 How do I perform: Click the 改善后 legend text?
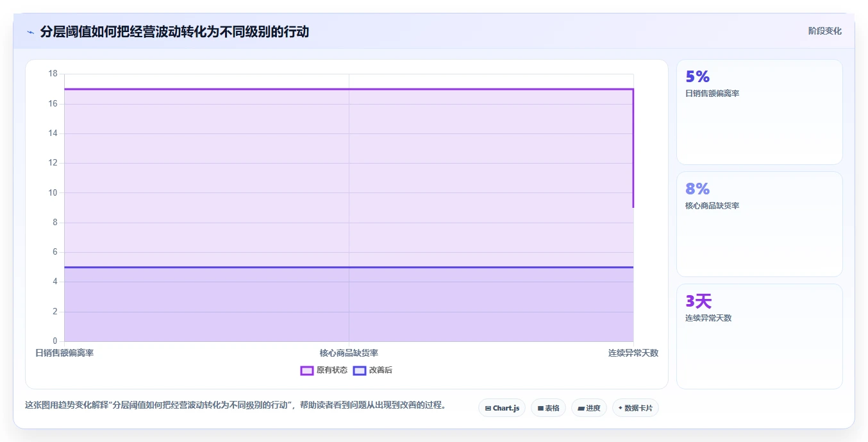(381, 370)
